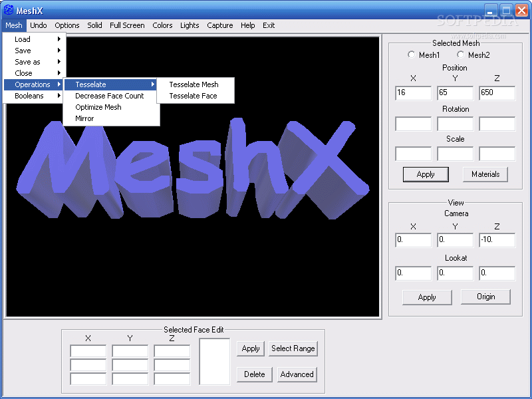
Task: Click the Lookat X input field
Action: point(413,273)
